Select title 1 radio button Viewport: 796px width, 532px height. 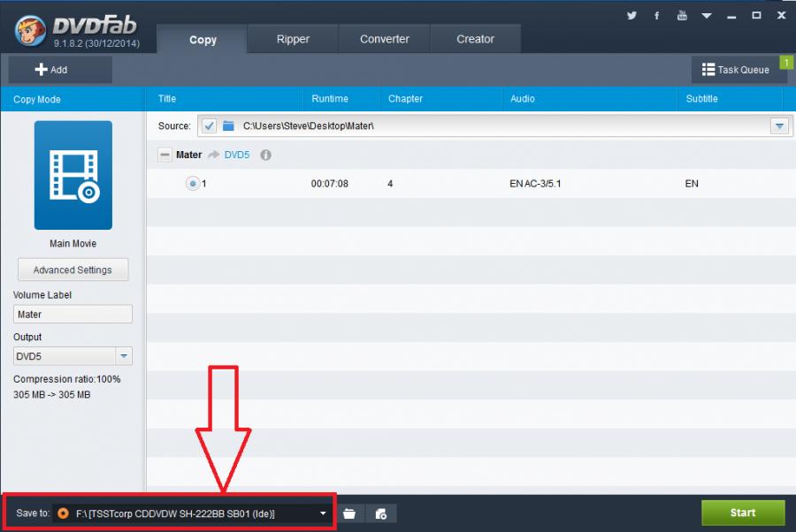click(x=192, y=184)
